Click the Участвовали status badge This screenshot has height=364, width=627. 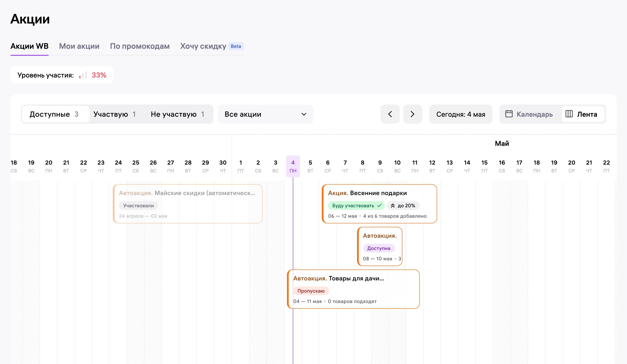point(139,206)
